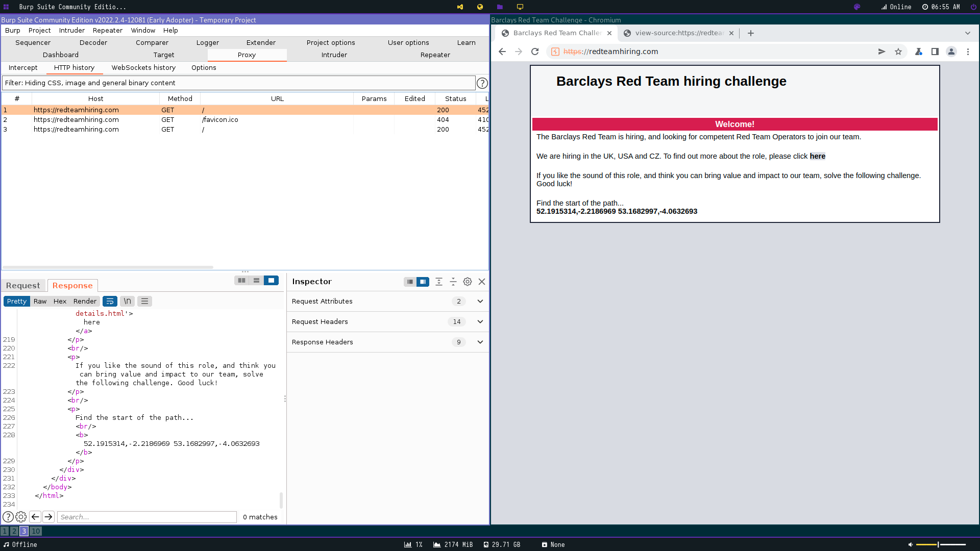This screenshot has width=980, height=551.
Task: Click the response search settings gear icon
Action: [21, 517]
